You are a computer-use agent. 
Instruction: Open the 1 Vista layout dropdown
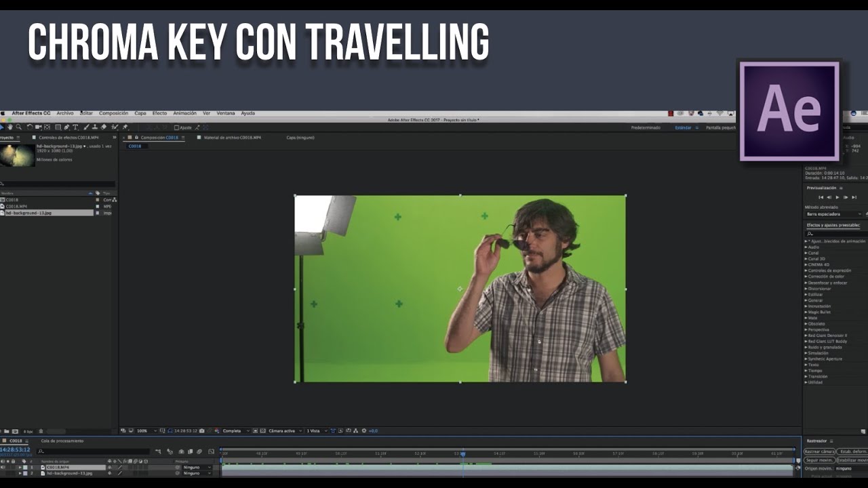[x=316, y=431]
